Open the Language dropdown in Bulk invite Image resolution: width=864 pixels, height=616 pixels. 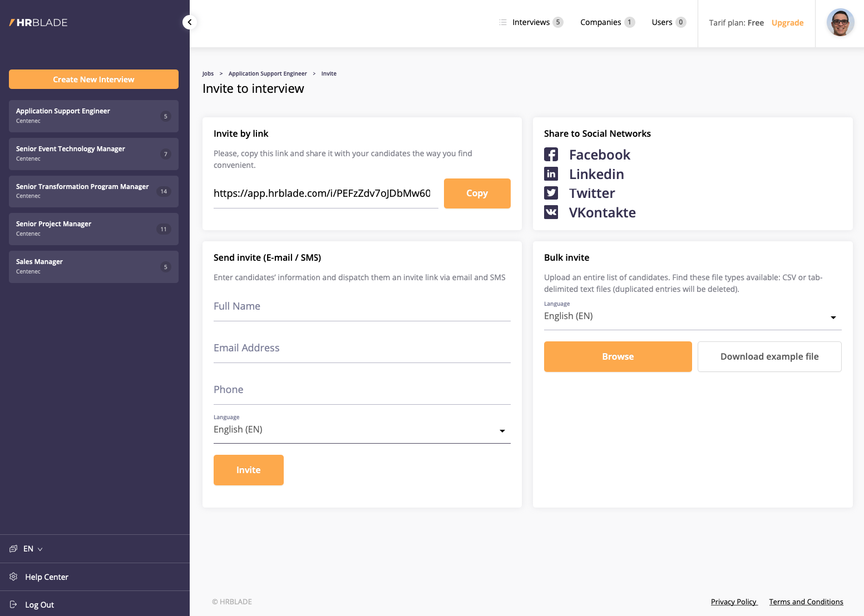pyautogui.click(x=692, y=316)
